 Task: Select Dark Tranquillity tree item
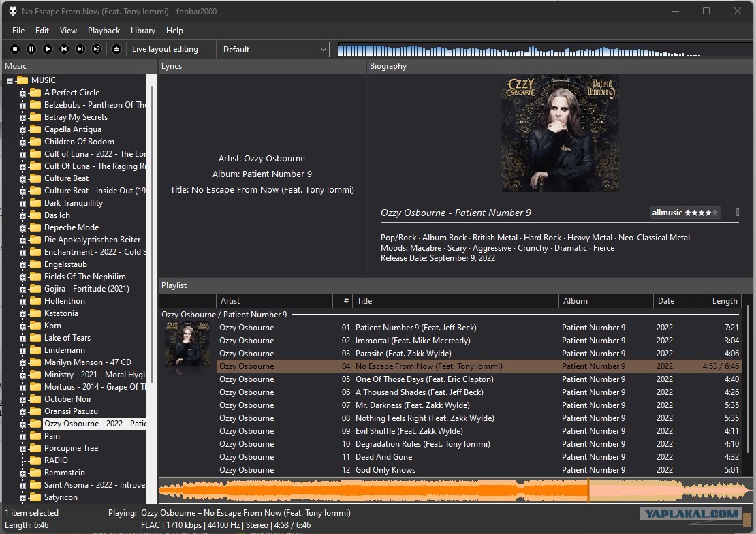click(x=74, y=202)
